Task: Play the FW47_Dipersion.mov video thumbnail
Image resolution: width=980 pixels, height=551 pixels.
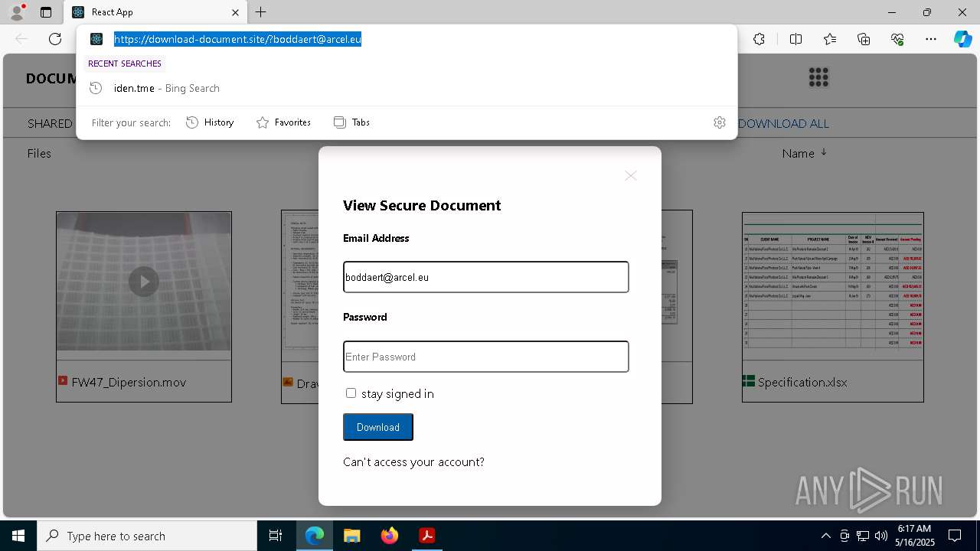Action: click(144, 282)
